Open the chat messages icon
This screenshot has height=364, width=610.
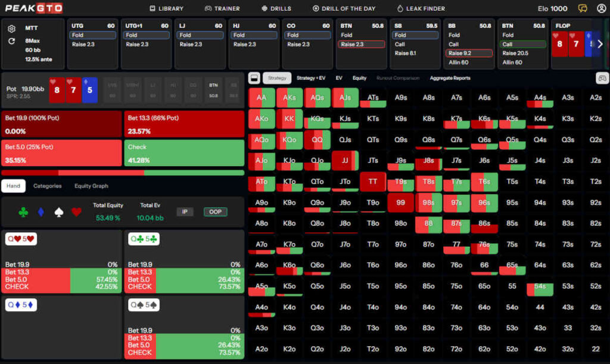coord(583,8)
